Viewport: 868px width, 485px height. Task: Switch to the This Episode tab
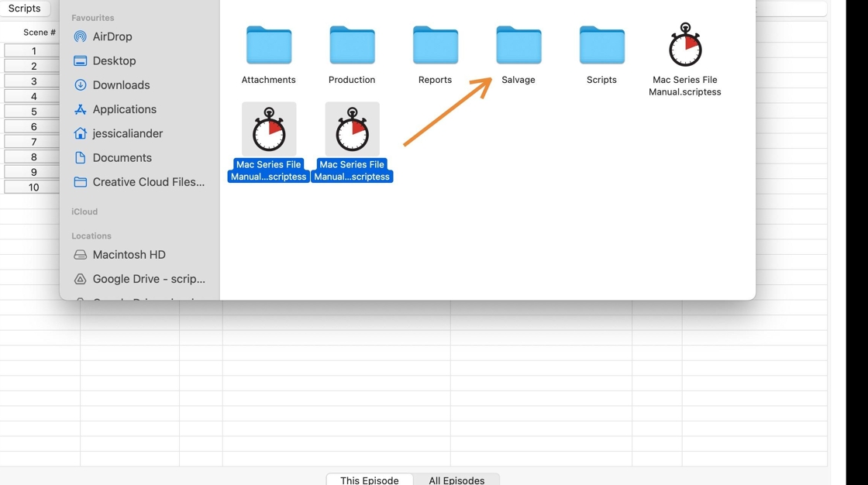(x=370, y=480)
